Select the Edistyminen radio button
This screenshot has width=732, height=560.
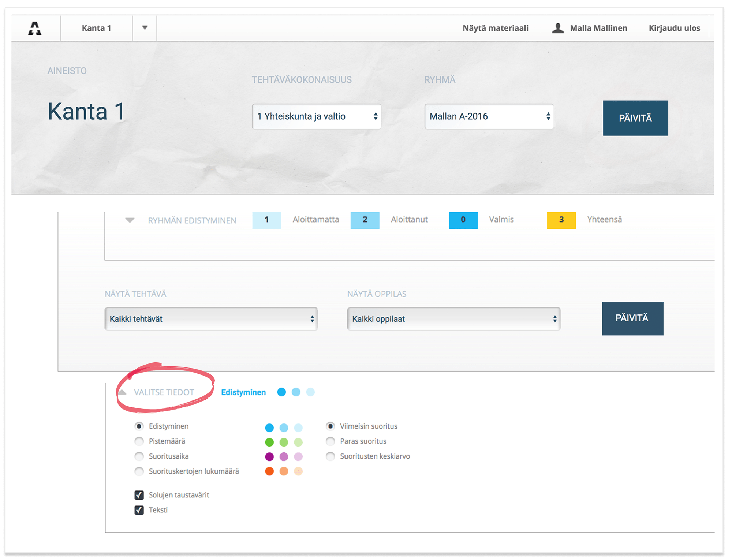pos(139,426)
